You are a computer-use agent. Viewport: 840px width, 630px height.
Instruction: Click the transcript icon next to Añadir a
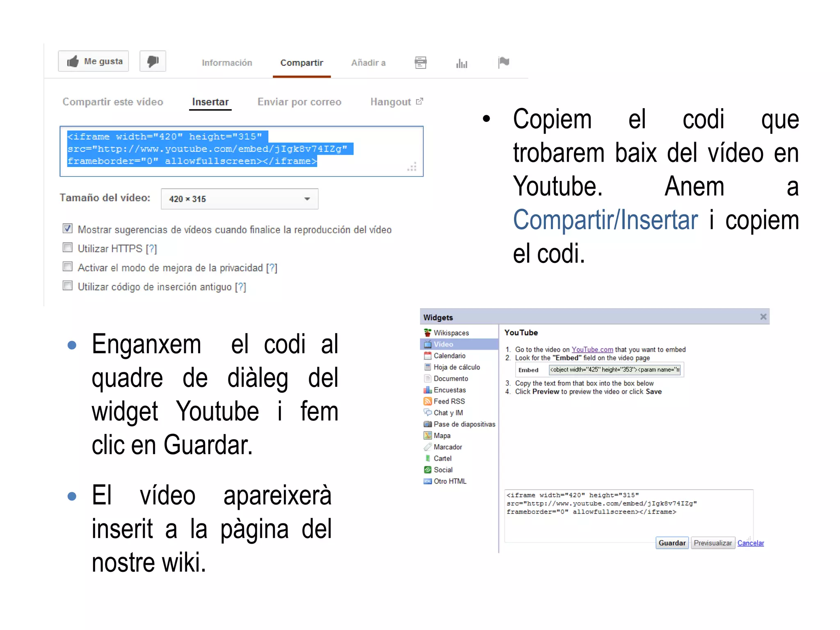(420, 63)
